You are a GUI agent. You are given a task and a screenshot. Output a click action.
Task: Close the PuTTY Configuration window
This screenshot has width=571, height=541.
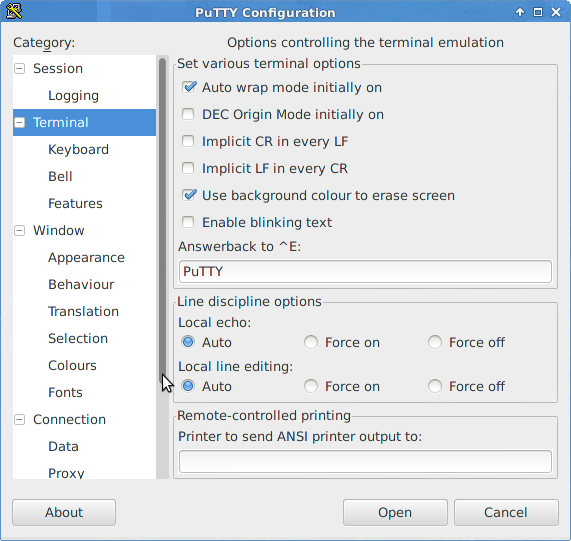coord(556,12)
